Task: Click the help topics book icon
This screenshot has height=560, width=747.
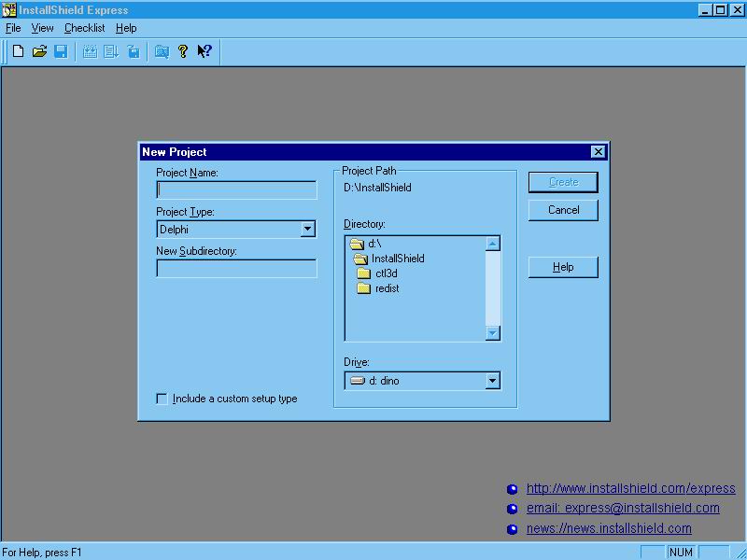Action: point(162,51)
